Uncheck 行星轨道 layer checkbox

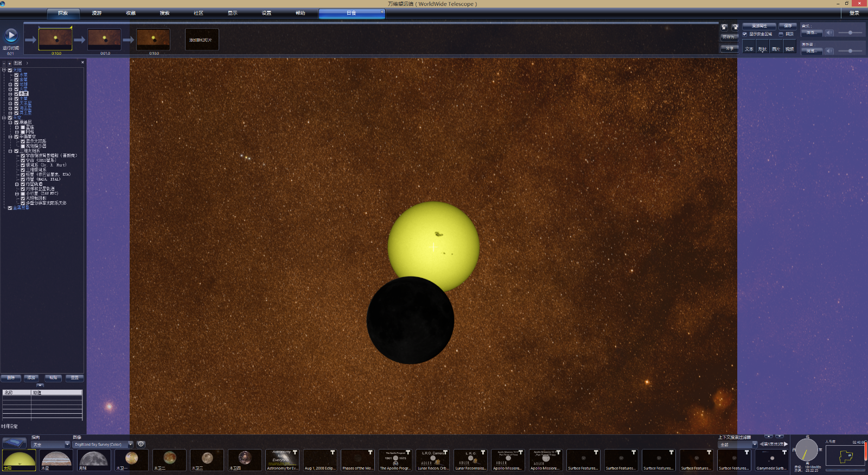point(23,184)
